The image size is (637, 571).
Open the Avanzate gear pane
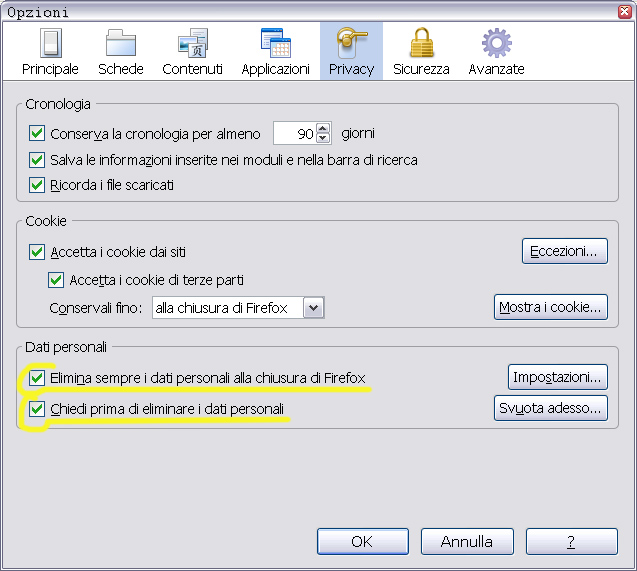pyautogui.click(x=496, y=52)
